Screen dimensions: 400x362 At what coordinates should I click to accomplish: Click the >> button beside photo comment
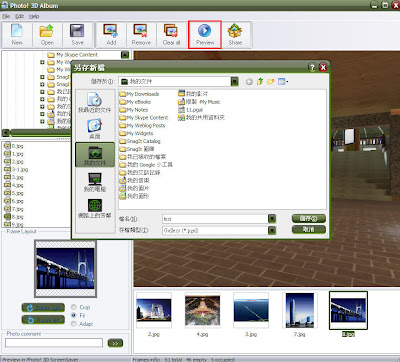115,343
